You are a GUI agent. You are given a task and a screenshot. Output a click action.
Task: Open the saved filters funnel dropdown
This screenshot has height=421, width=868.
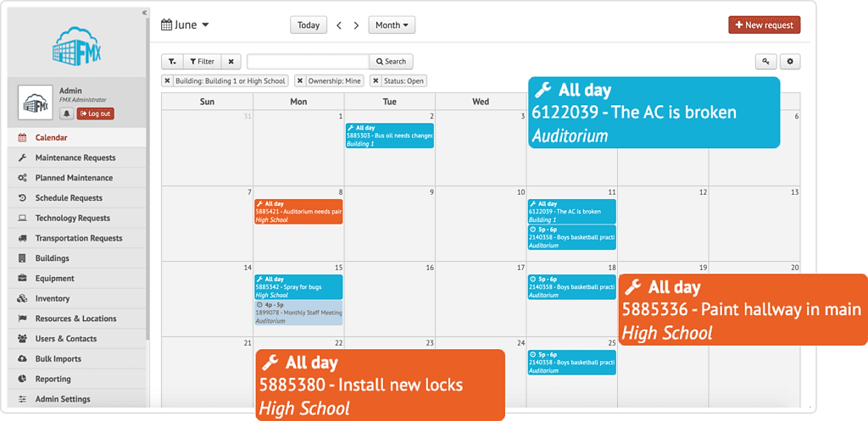click(172, 62)
